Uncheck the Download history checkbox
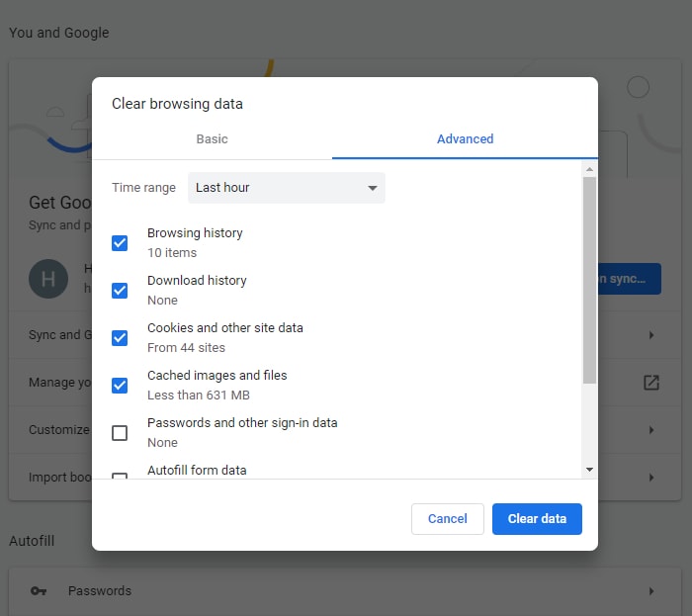 (120, 291)
